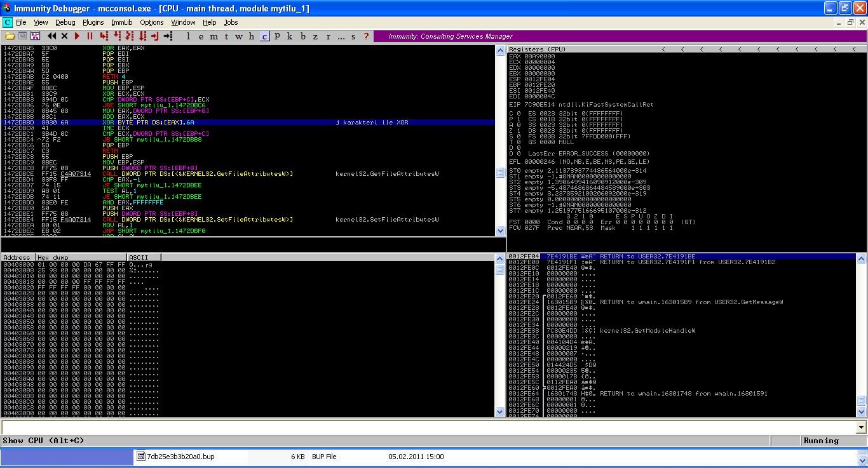
Task: Show Source using the 's' button
Action: point(353,36)
